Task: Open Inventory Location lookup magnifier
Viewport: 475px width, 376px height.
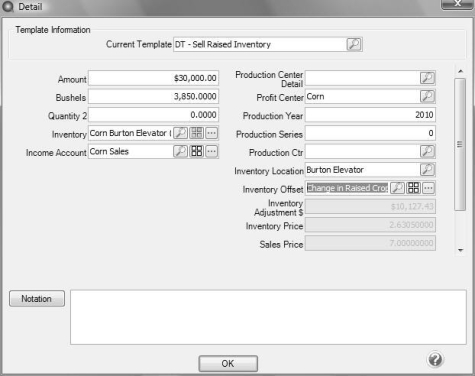Action: pyautogui.click(x=427, y=170)
